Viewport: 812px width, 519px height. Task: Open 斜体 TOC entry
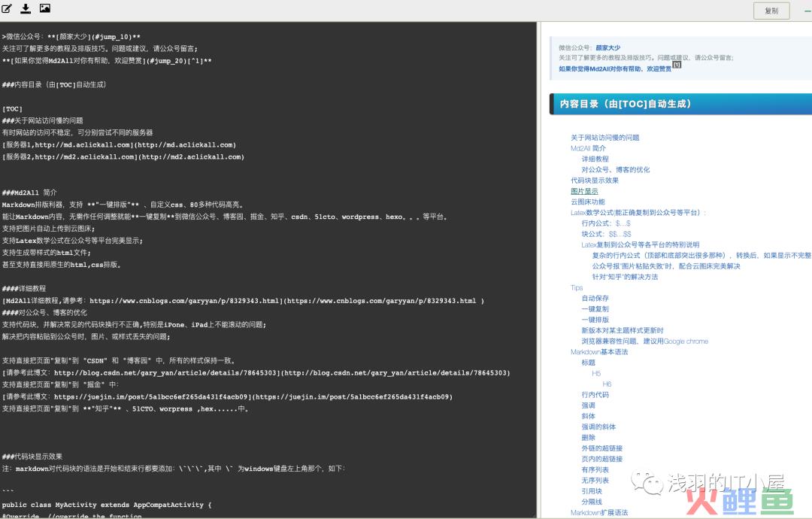[588, 417]
